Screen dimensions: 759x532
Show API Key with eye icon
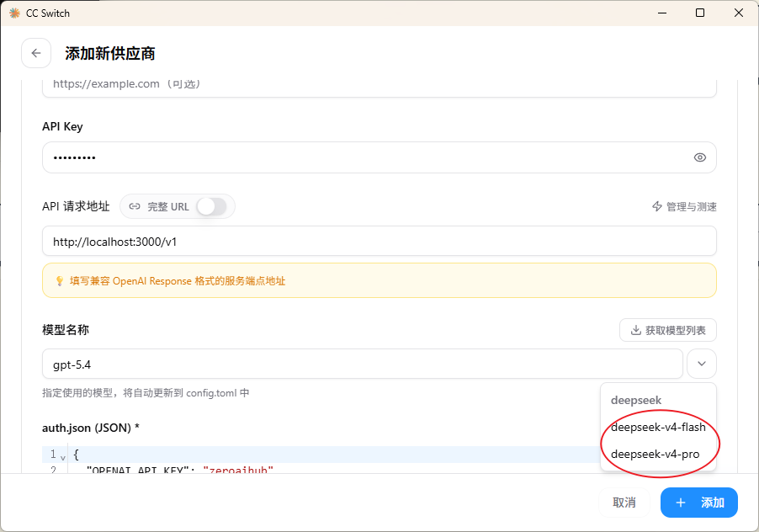pyautogui.click(x=699, y=157)
